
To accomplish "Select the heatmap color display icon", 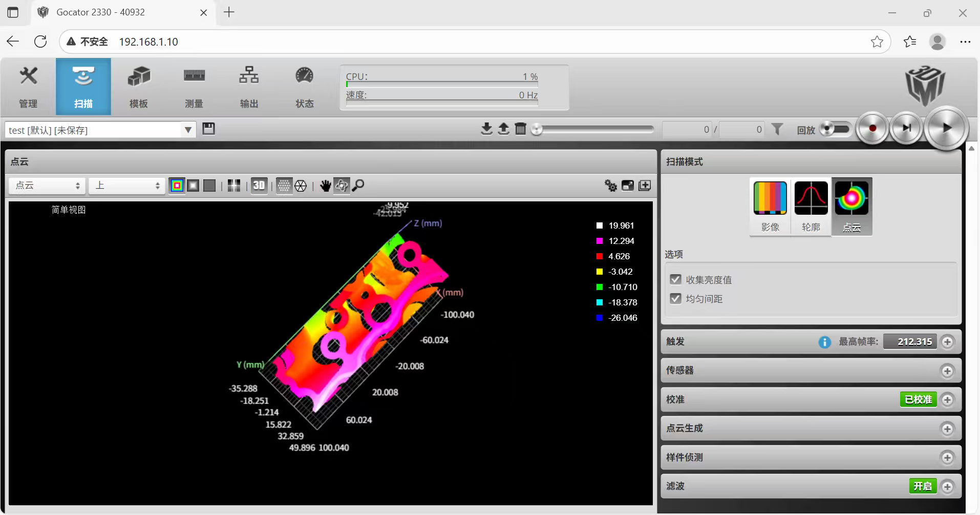I will [x=177, y=186].
